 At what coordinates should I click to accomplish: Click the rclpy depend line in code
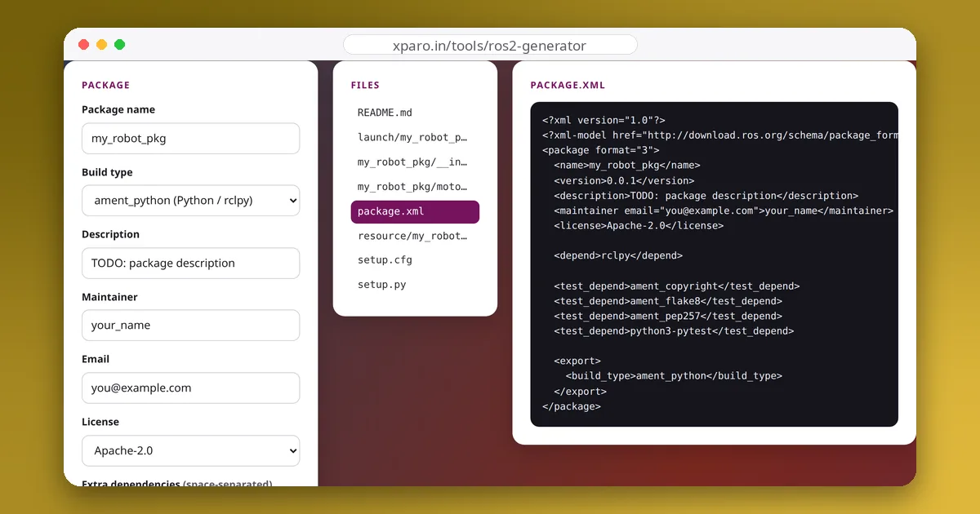coord(618,255)
